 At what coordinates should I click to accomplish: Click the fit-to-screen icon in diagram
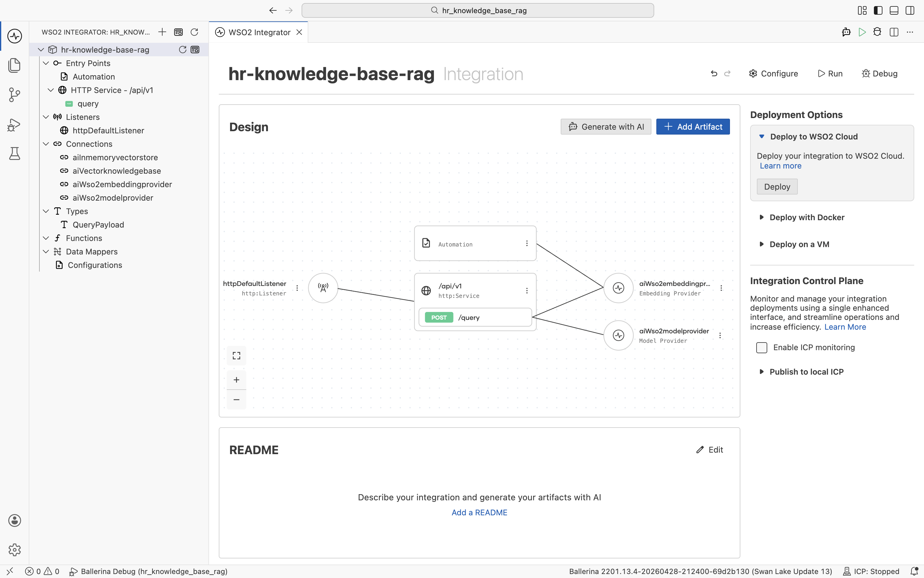point(236,355)
